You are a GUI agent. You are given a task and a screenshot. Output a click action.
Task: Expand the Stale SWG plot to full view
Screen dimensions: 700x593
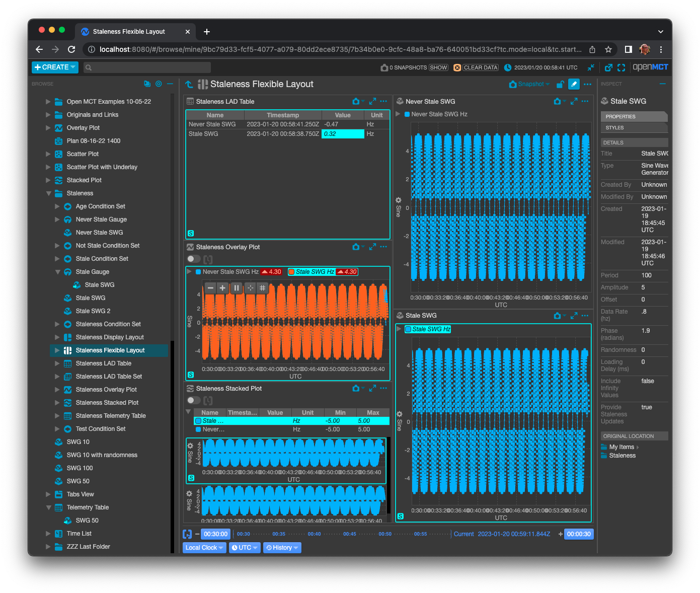574,316
